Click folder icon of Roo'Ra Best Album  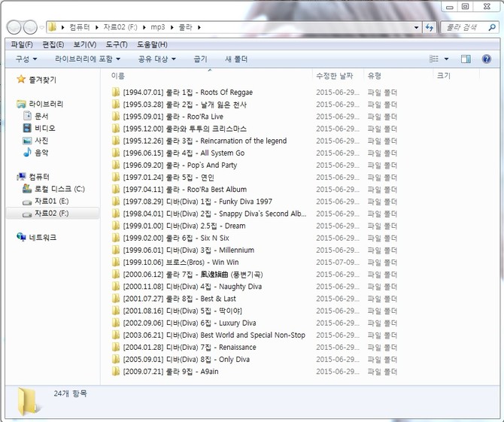click(116, 190)
